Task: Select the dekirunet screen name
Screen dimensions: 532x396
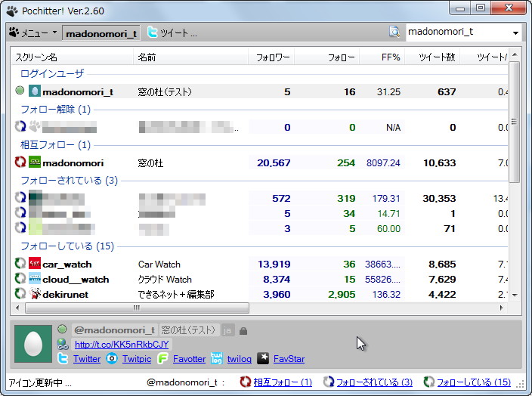Action: (66, 295)
